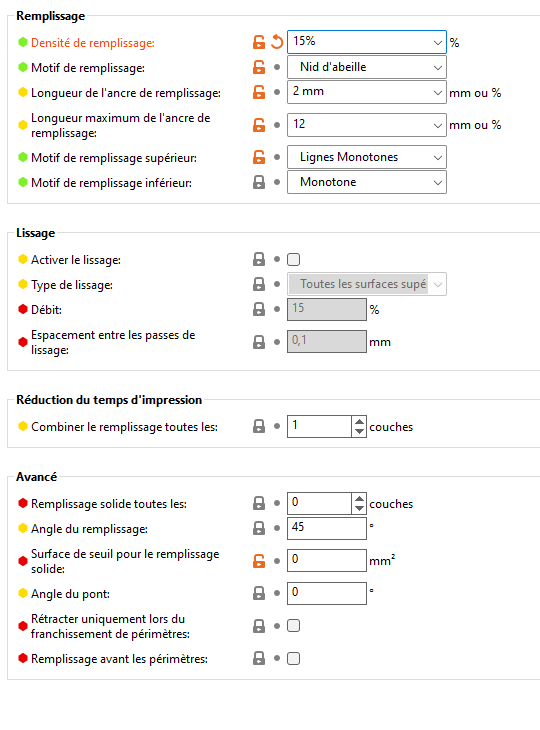The height and width of the screenshot is (730, 540).
Task: Open the Densité de remplissage 15% combo box
Action: pos(367,42)
